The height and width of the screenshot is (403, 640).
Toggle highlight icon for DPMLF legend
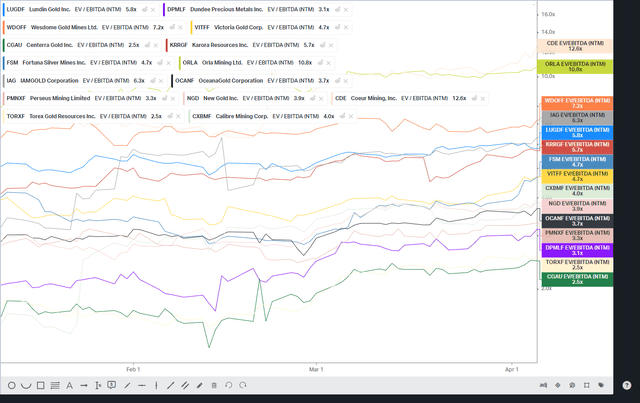point(337,9)
